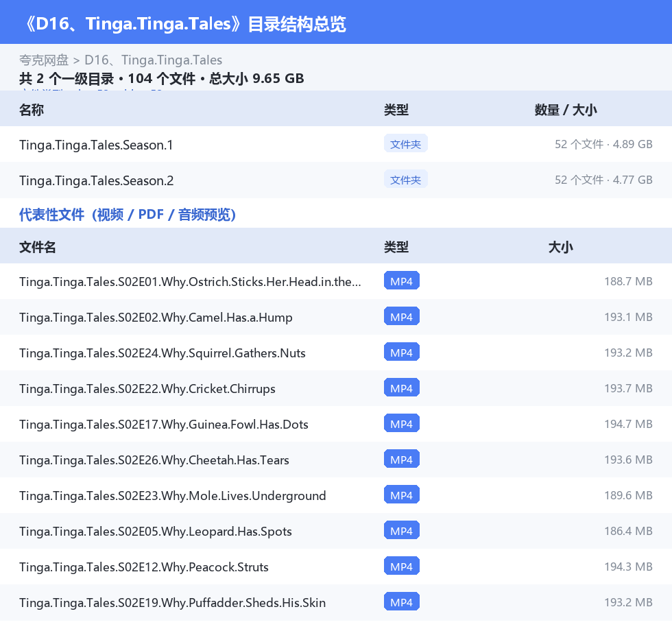The image size is (672, 642).
Task: Select the 186.4 MB size value
Action: pos(628,531)
